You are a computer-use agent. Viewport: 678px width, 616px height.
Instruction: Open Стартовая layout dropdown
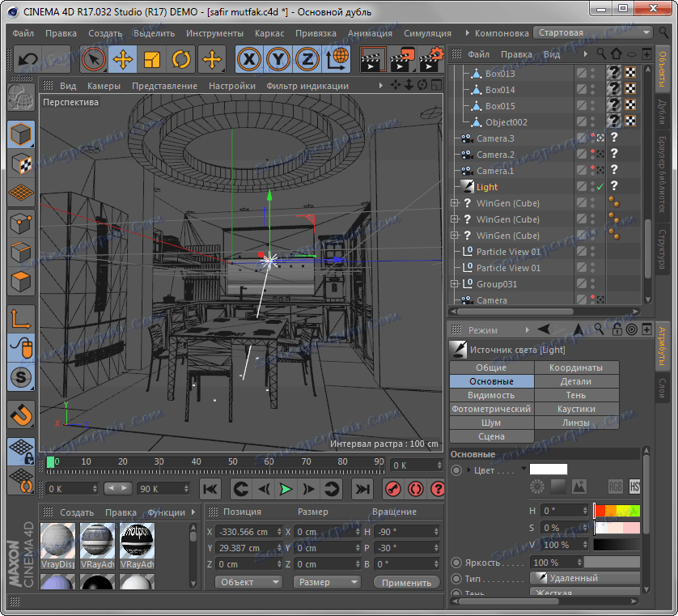pyautogui.click(x=592, y=33)
